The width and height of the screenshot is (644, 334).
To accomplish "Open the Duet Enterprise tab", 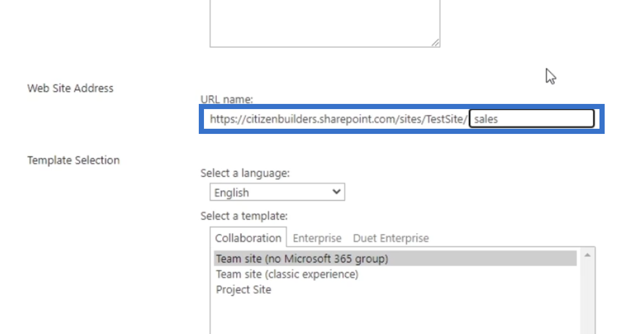I will [x=391, y=238].
